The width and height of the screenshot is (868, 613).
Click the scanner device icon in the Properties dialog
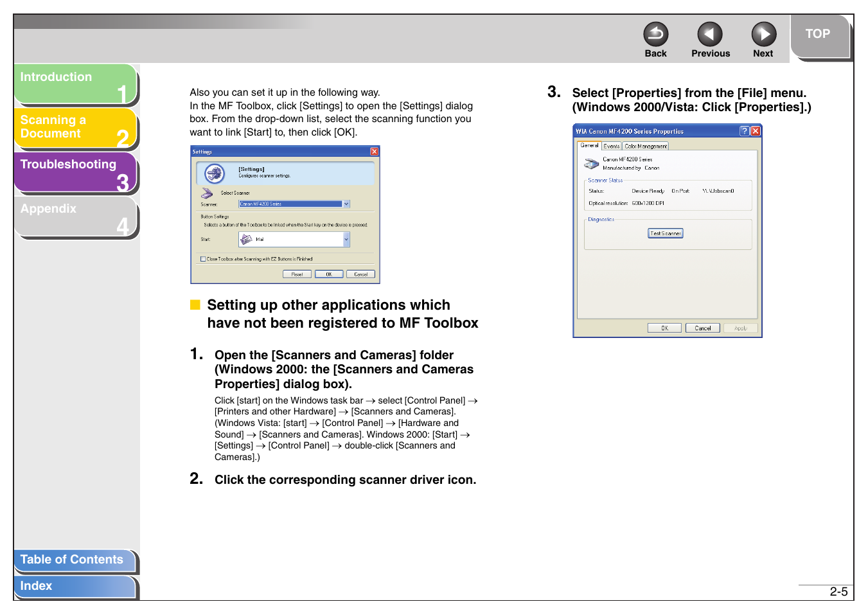(x=592, y=164)
